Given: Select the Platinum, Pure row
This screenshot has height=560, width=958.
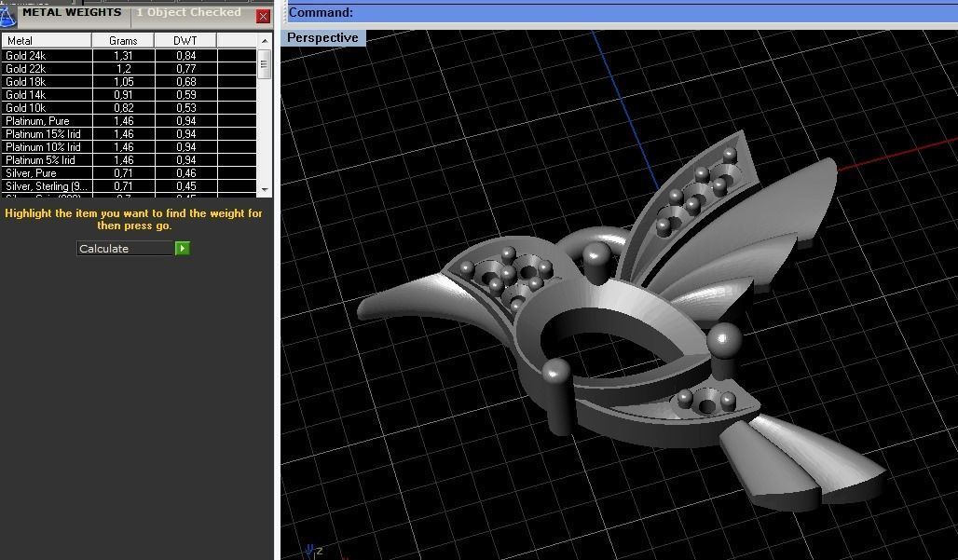Looking at the screenshot, I should [x=129, y=121].
